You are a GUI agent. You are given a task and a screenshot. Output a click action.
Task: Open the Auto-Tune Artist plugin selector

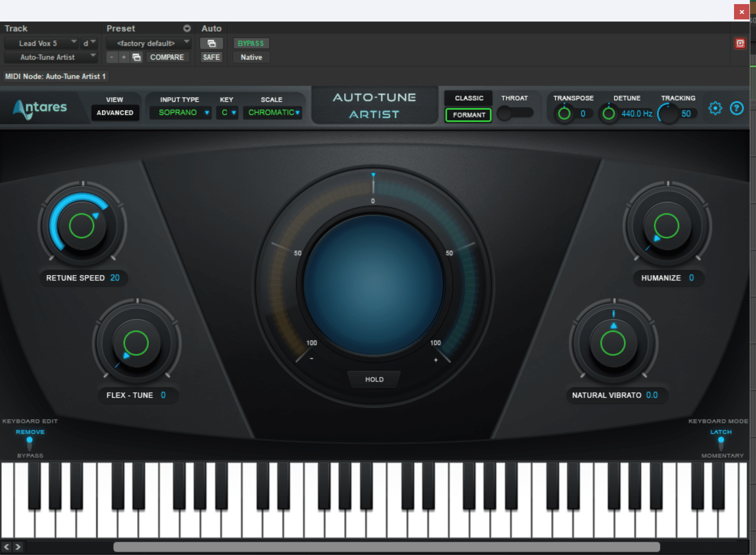click(51, 57)
